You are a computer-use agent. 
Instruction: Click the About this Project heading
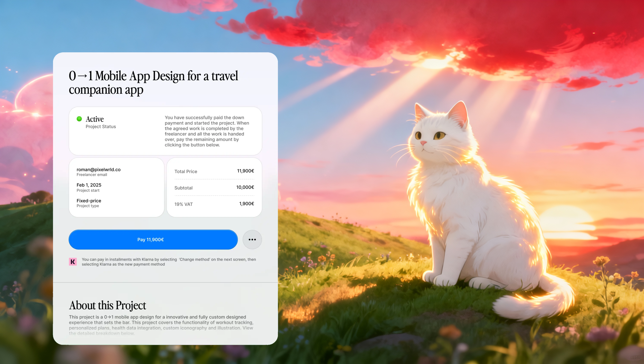(x=107, y=305)
